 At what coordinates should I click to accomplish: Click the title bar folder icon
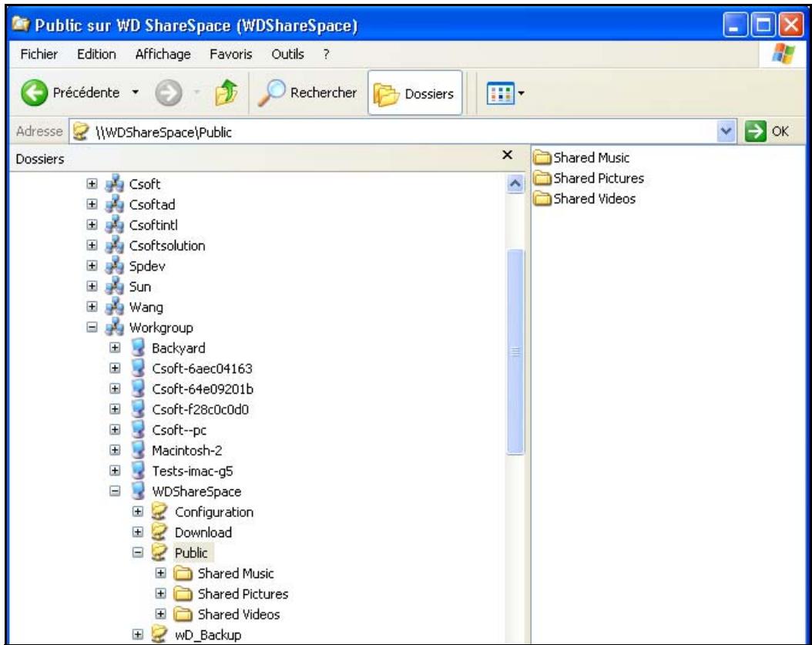tap(22, 24)
